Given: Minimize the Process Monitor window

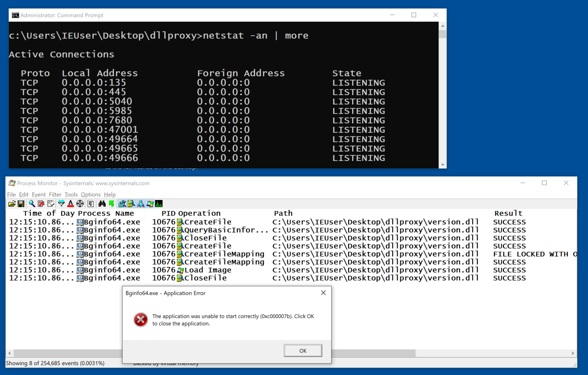Looking at the screenshot, I should pyautogui.click(x=522, y=183).
